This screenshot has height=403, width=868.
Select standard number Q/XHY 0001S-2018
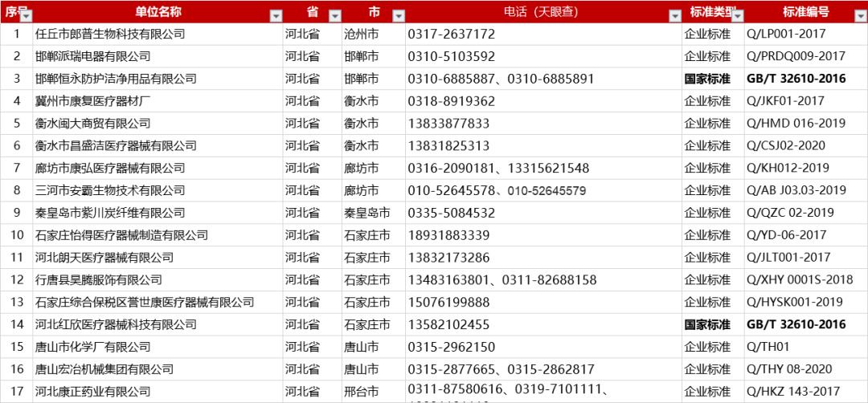806,279
